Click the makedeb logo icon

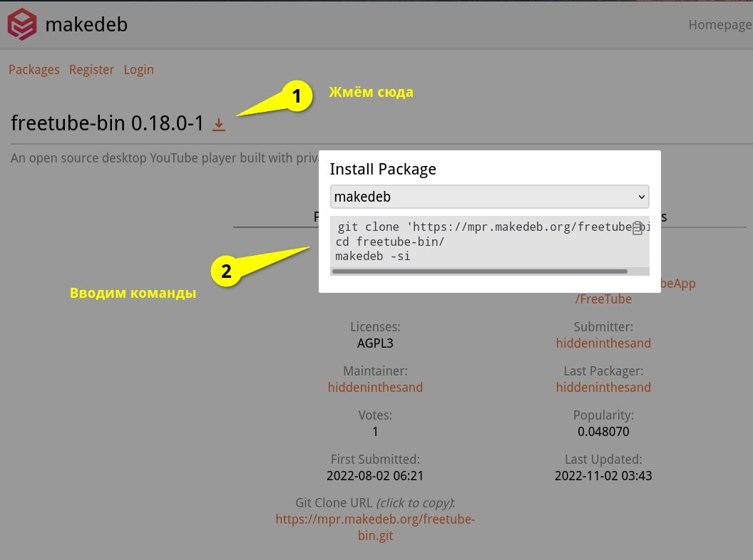[x=22, y=24]
